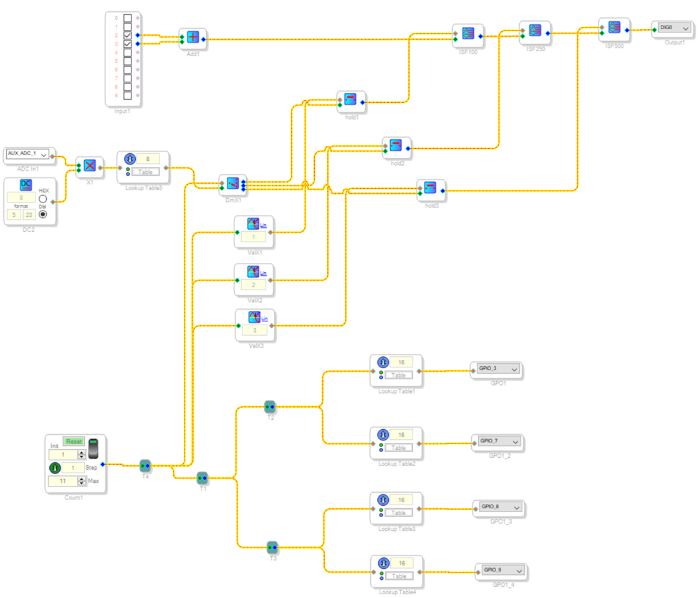Uncheck channel 2 in Input1
This screenshot has width=700, height=598.
click(128, 36)
